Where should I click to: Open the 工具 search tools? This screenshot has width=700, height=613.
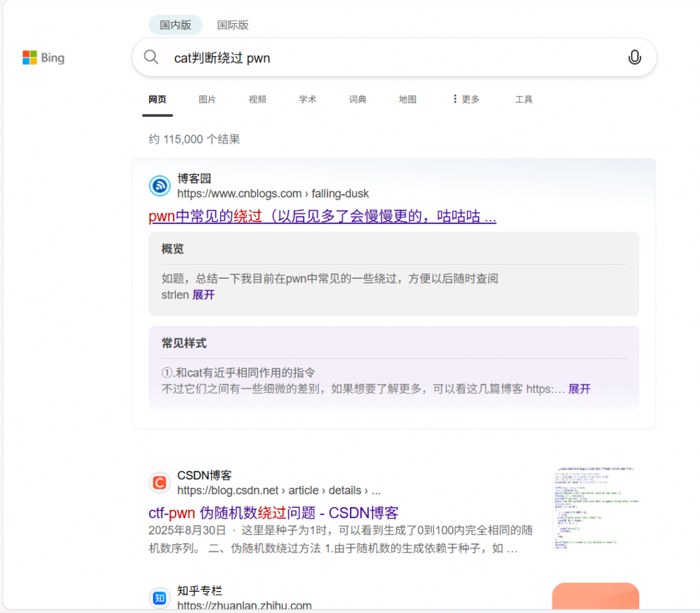click(524, 99)
